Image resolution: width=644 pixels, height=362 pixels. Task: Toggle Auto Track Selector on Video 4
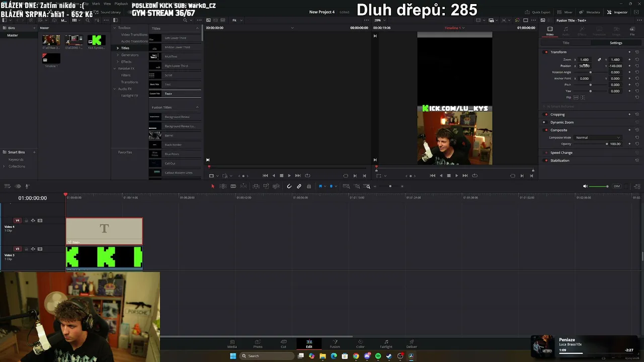tap(33, 220)
